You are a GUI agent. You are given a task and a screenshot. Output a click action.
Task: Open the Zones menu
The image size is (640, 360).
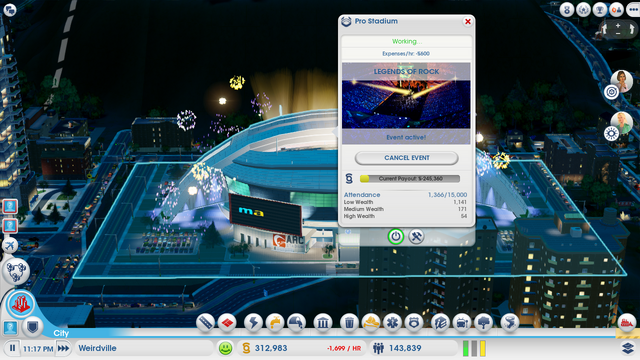point(227,322)
